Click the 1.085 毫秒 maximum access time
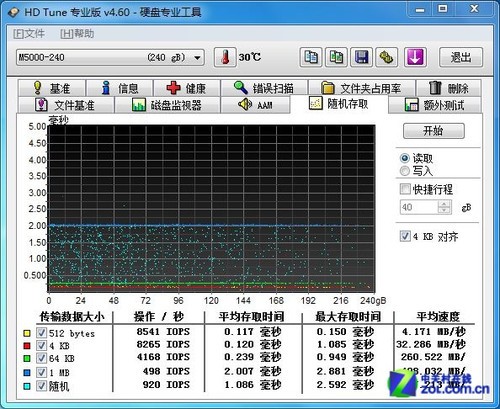Image resolution: width=500 pixels, height=409 pixels. [x=345, y=344]
